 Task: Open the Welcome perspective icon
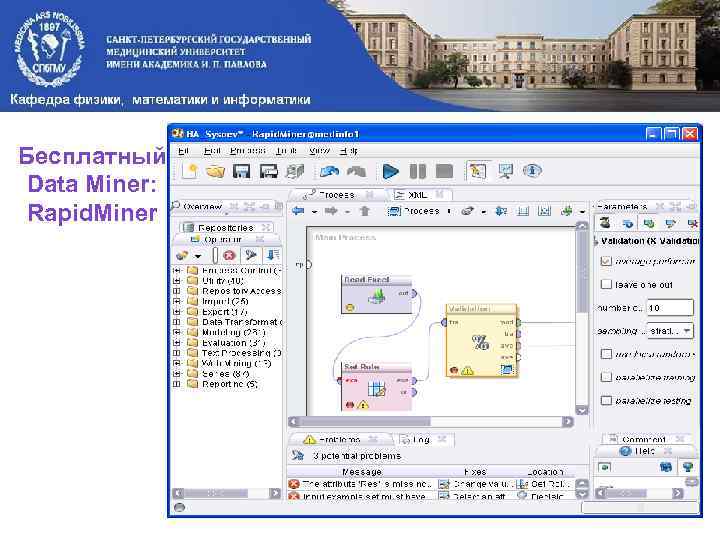[x=532, y=171]
